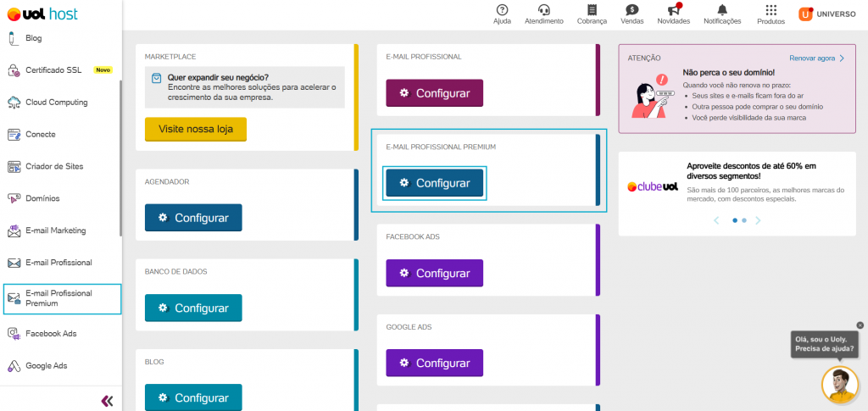Click Configurar under E-mail Profissional Premium

(435, 183)
